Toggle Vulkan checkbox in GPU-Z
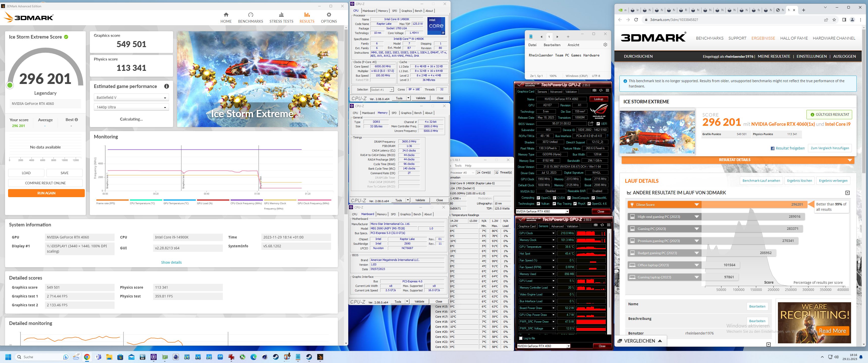 coord(538,203)
